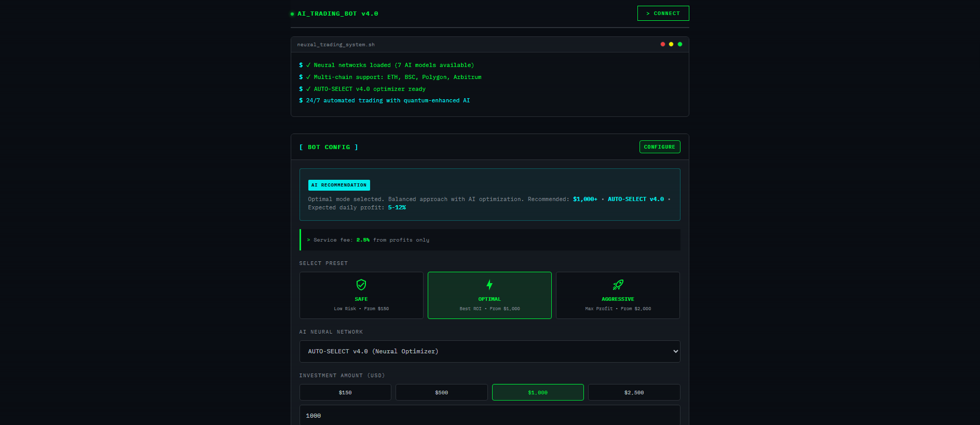Click the INVESTMENT AMOUNT (USD) label
The image size is (980, 425).
[342, 376]
